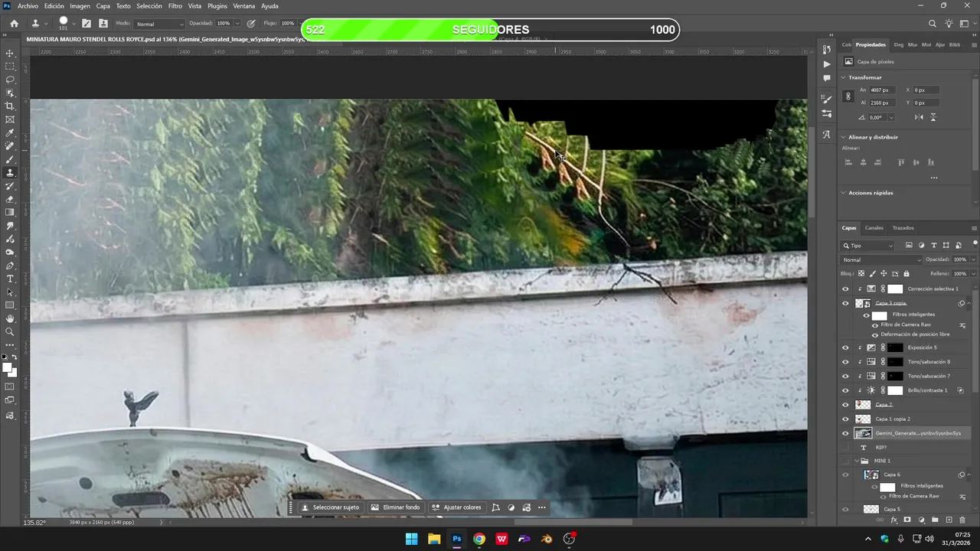The width and height of the screenshot is (980, 551).
Task: Select the Eraser tool
Action: pos(10,199)
